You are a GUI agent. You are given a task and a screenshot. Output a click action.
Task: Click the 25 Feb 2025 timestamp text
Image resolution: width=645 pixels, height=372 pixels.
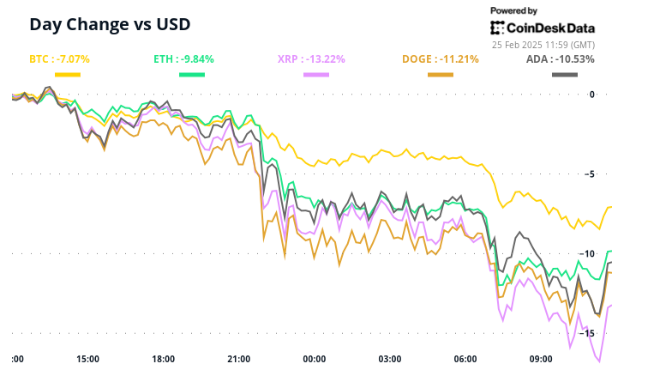(543, 44)
